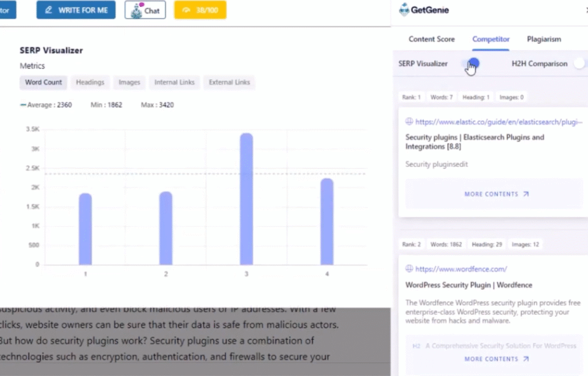Click the 'Images: 12' badge
The width and height of the screenshot is (588, 376).
[x=525, y=244]
